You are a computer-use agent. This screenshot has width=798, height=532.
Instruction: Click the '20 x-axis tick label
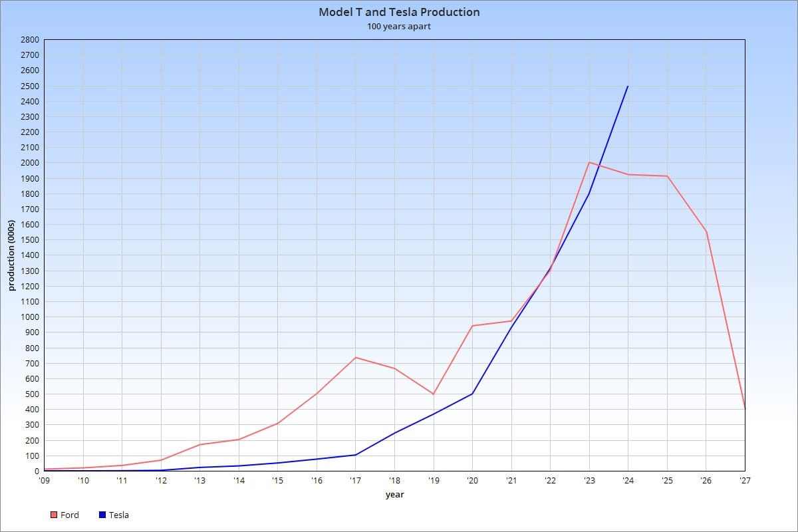(473, 479)
